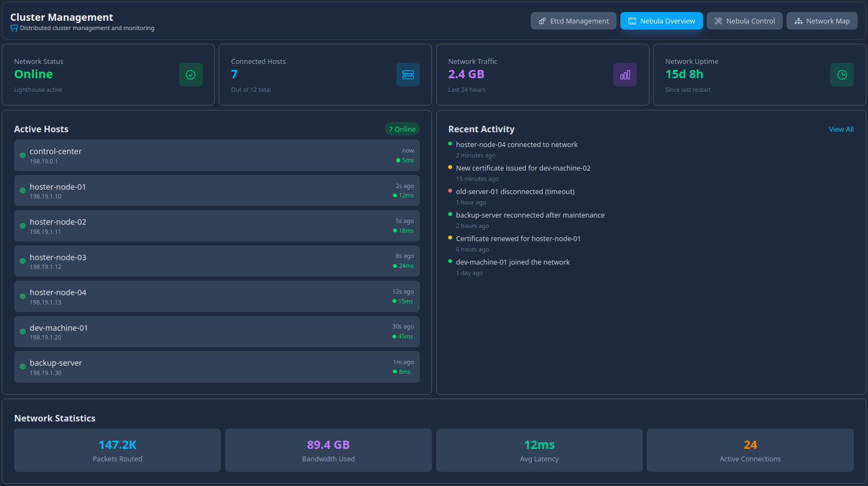Image resolution: width=868 pixels, height=486 pixels.
Task: Click the Cluster Management subtitle icon
Action: click(x=14, y=28)
